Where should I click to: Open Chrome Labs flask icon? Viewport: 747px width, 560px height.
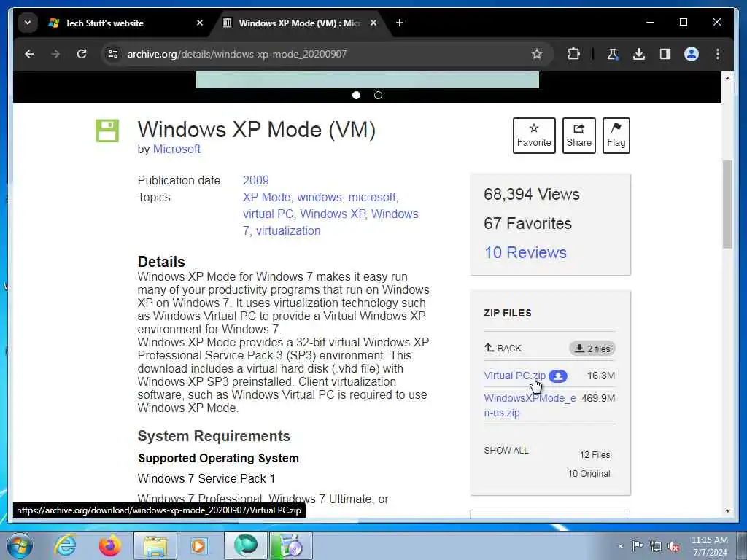pyautogui.click(x=613, y=54)
